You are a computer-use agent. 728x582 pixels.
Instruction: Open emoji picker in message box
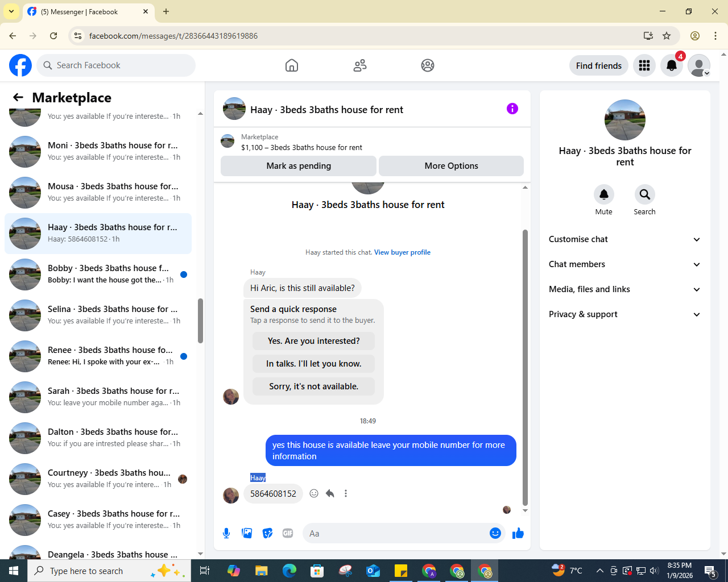click(x=495, y=533)
